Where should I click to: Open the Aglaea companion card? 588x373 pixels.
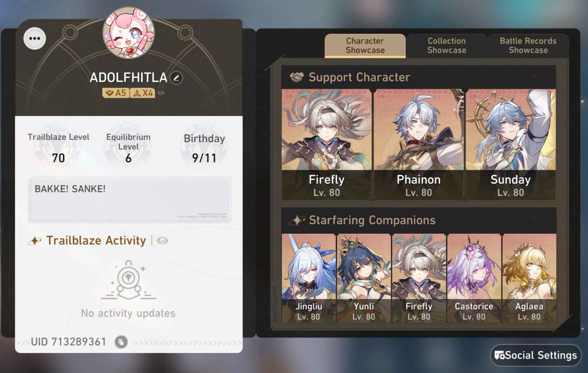click(x=529, y=278)
